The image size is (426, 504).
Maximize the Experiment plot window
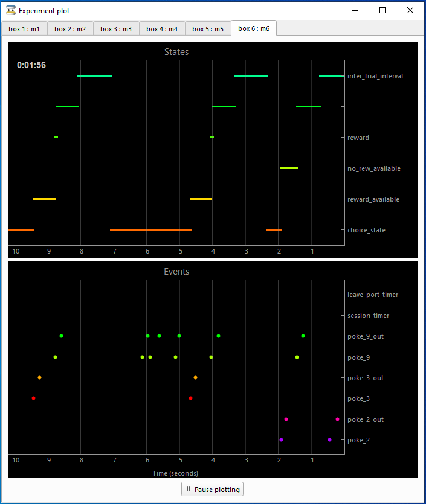382,11
